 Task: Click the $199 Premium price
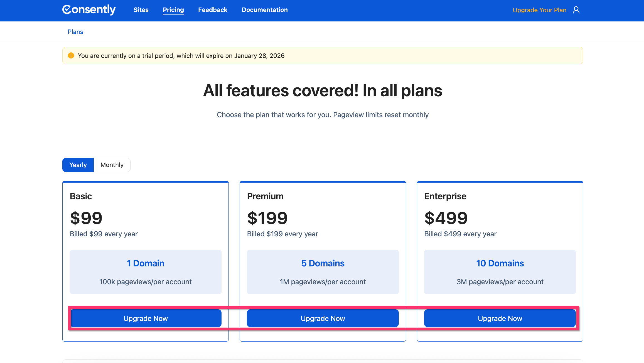pos(267,218)
